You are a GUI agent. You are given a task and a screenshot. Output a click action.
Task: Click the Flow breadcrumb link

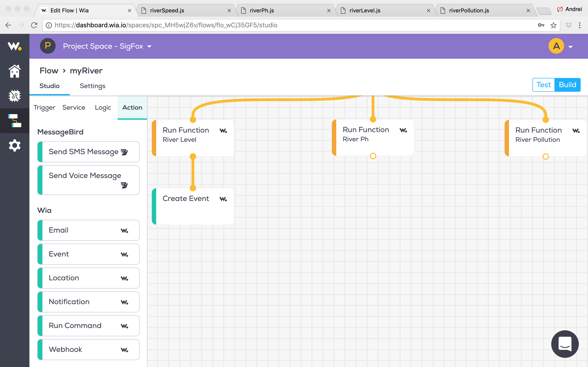click(49, 71)
